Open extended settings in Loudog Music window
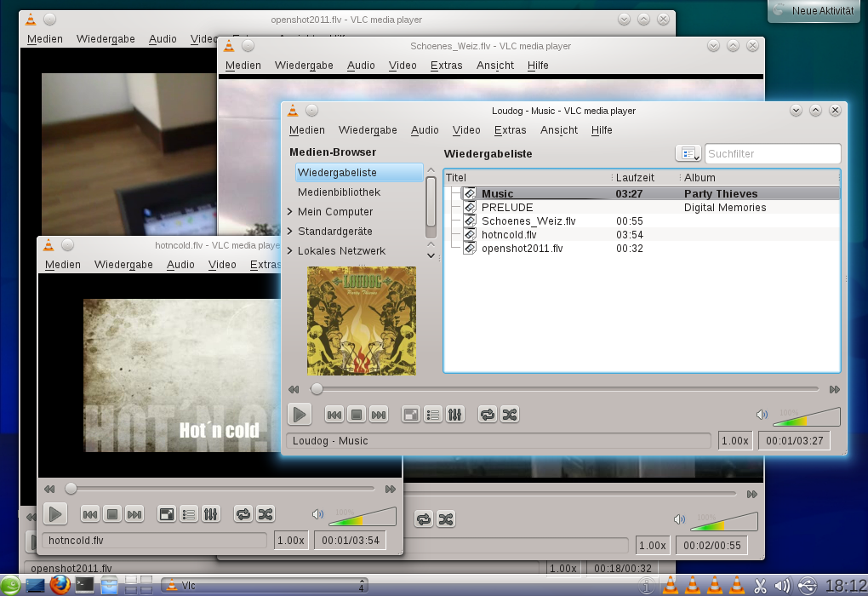 (455, 415)
